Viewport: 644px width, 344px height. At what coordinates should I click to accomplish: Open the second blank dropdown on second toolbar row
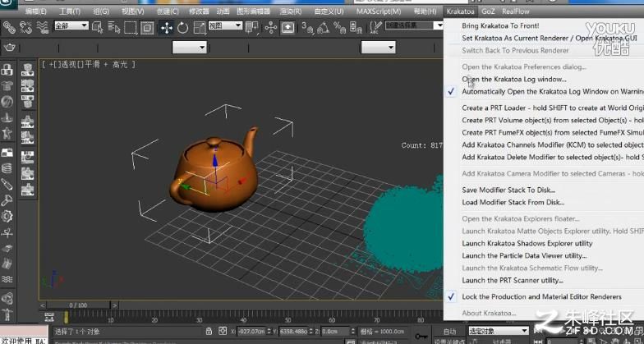(378, 48)
